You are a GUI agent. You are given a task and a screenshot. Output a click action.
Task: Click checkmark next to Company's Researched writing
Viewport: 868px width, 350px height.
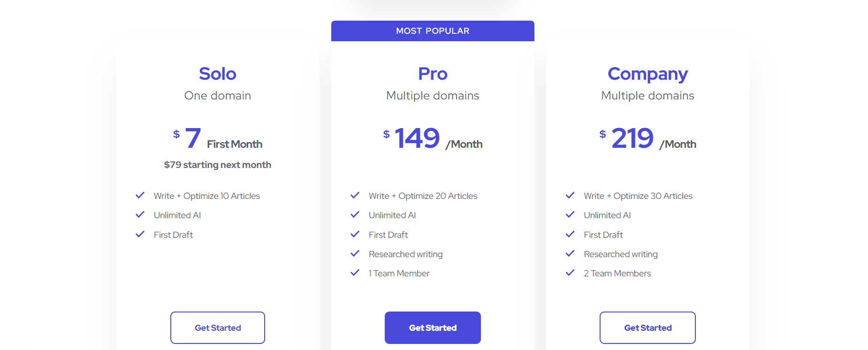[570, 253]
